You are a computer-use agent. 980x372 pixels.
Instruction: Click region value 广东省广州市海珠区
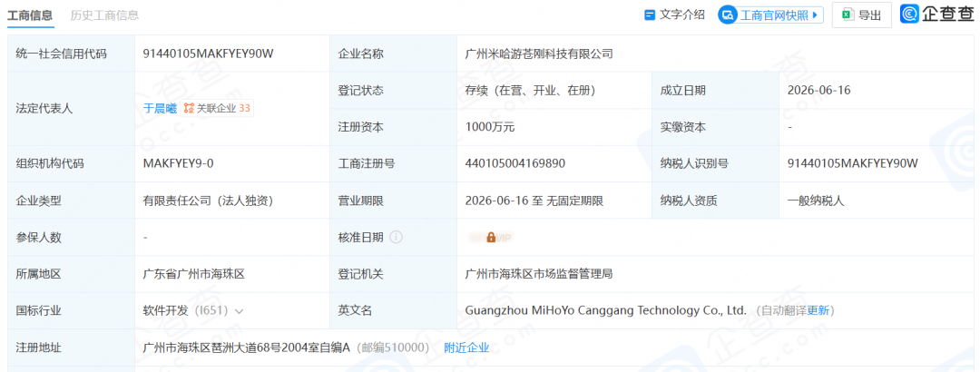[194, 274]
